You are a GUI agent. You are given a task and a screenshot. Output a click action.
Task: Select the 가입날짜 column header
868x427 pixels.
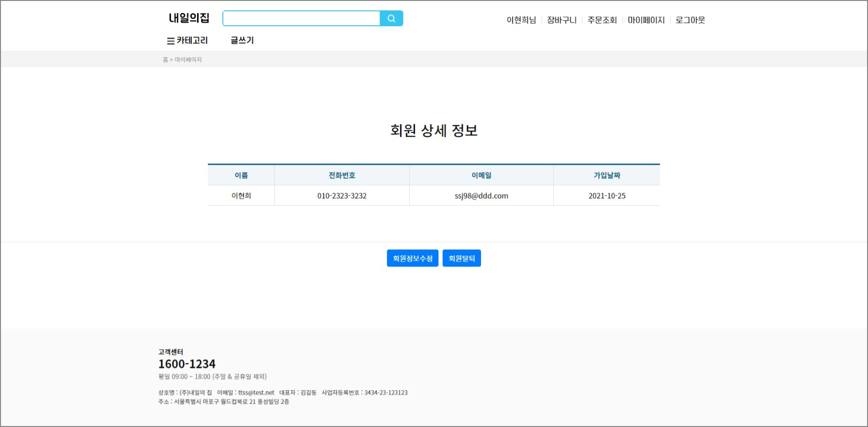607,175
